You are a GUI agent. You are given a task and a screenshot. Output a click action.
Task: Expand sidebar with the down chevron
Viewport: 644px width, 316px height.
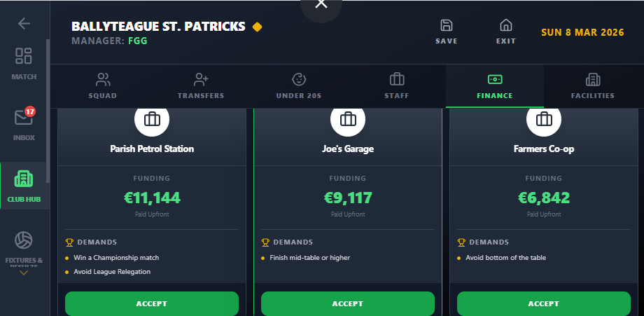coord(24,273)
